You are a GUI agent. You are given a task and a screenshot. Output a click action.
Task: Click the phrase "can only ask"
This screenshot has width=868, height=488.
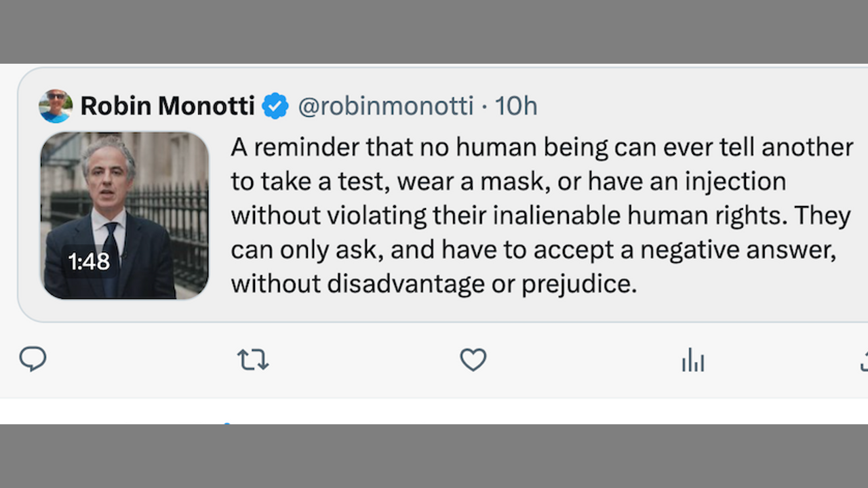304,250
